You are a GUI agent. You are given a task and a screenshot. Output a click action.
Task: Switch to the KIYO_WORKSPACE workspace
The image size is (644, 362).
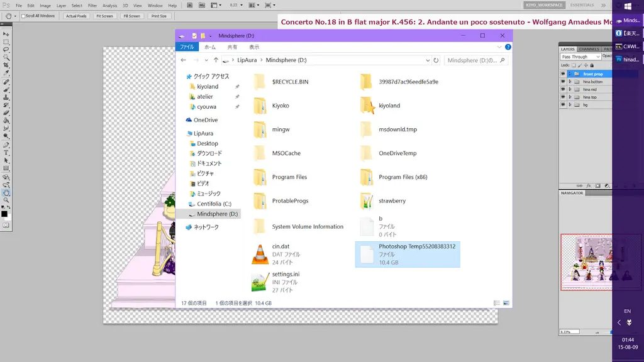pyautogui.click(x=544, y=5)
